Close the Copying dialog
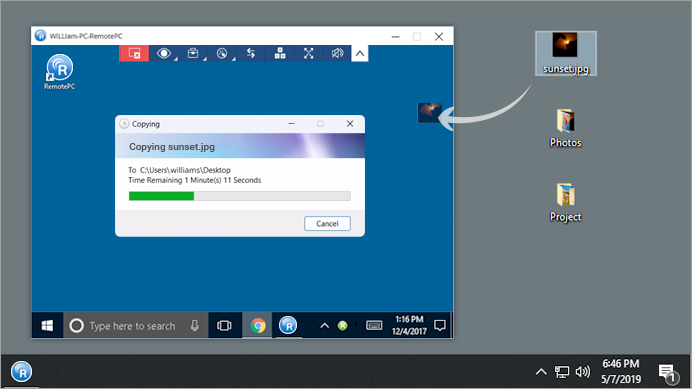This screenshot has height=389, width=692. coord(350,124)
